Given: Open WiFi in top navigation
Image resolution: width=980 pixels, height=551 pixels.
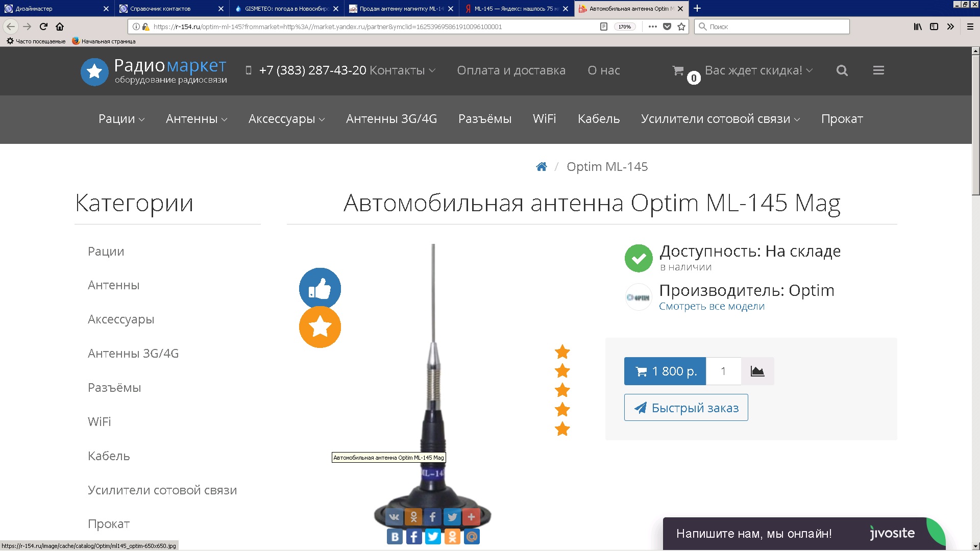Looking at the screenshot, I should click(544, 119).
